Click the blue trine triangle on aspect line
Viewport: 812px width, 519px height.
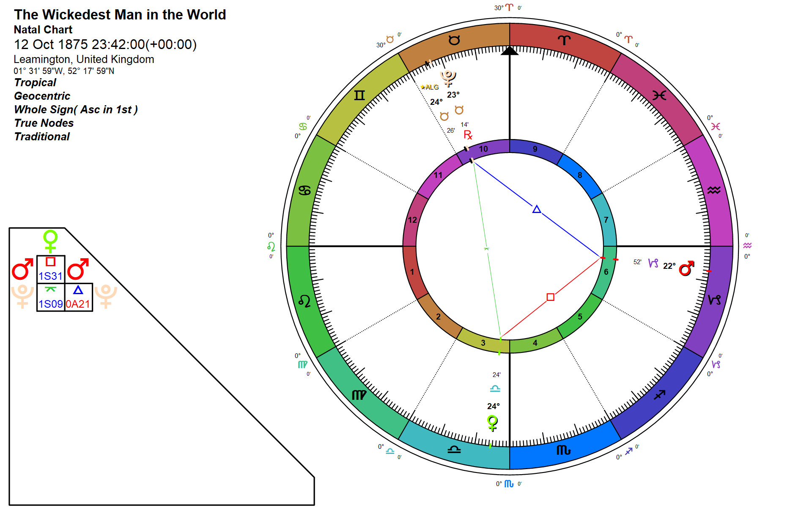click(x=537, y=209)
